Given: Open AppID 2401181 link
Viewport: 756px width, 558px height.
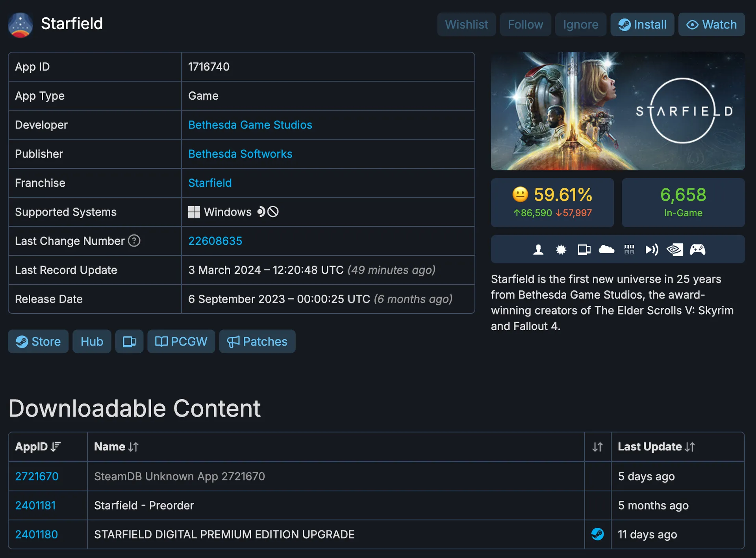Looking at the screenshot, I should [x=35, y=506].
